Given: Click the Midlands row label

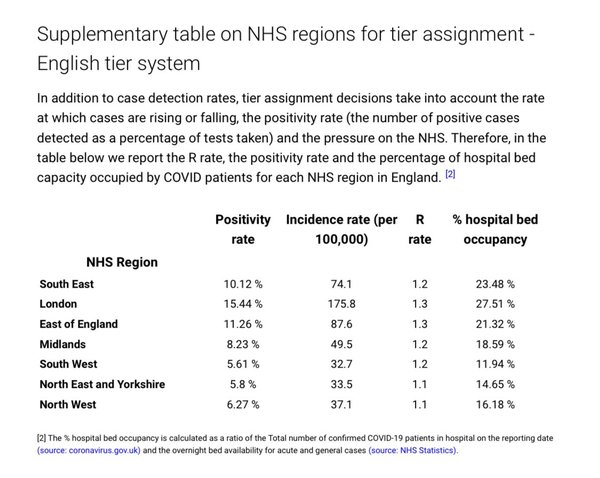Looking at the screenshot, I should [62, 344].
